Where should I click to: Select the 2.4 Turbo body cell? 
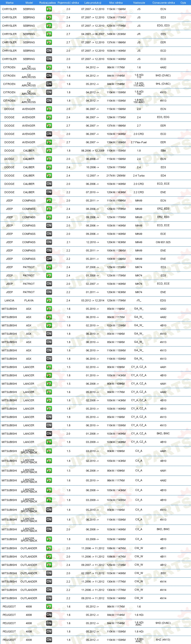tap(139, 176)
